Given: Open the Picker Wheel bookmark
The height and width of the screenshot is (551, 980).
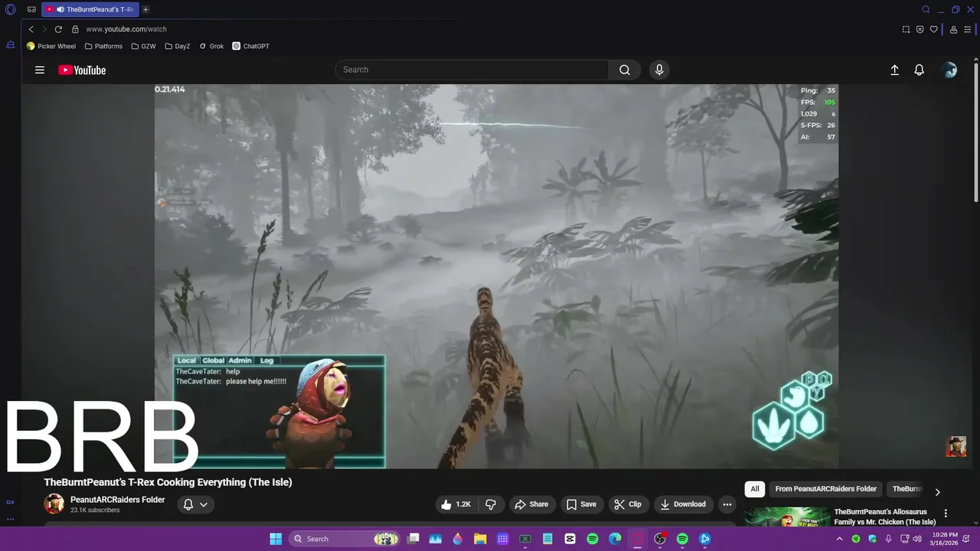Looking at the screenshot, I should point(51,46).
